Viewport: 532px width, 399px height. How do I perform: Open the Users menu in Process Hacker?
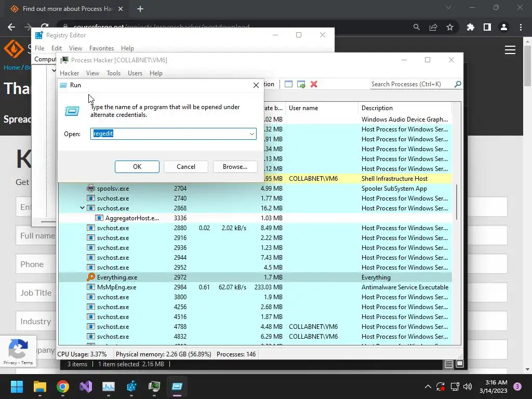pyautogui.click(x=135, y=73)
